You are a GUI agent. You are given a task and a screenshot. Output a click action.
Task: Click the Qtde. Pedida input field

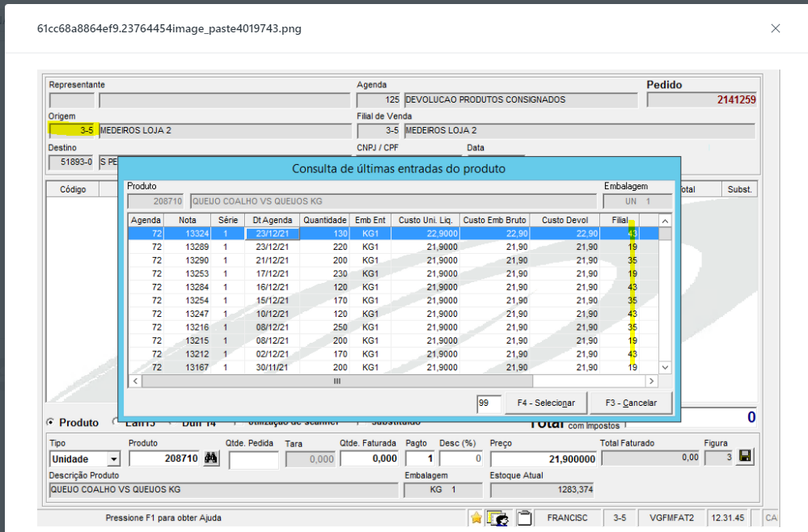coord(253,459)
